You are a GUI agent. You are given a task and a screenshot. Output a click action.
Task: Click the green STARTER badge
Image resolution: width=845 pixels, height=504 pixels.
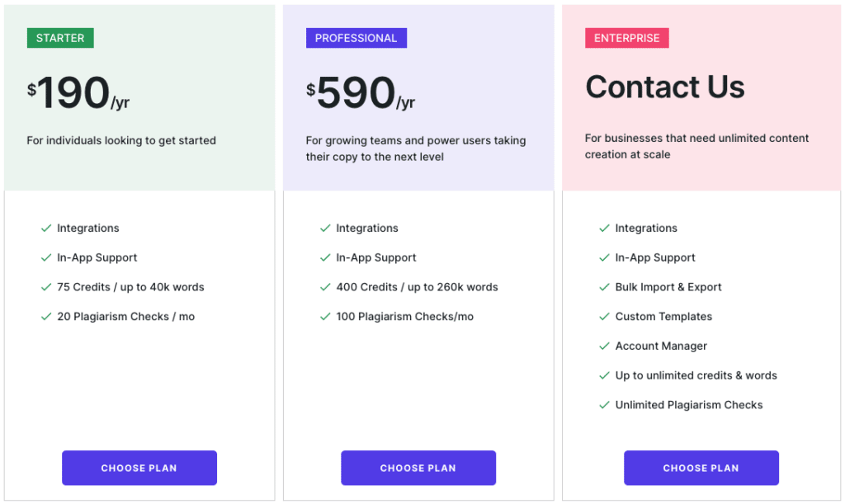coord(60,38)
